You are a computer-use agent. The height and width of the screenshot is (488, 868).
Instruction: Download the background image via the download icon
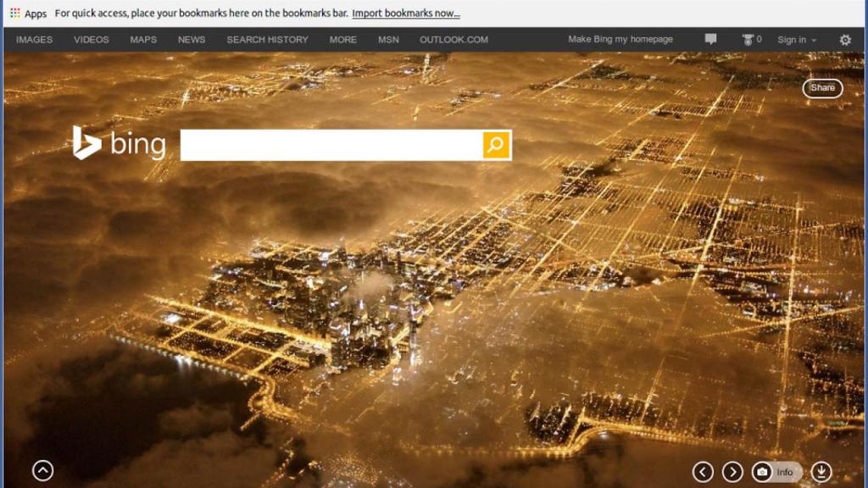click(x=823, y=472)
